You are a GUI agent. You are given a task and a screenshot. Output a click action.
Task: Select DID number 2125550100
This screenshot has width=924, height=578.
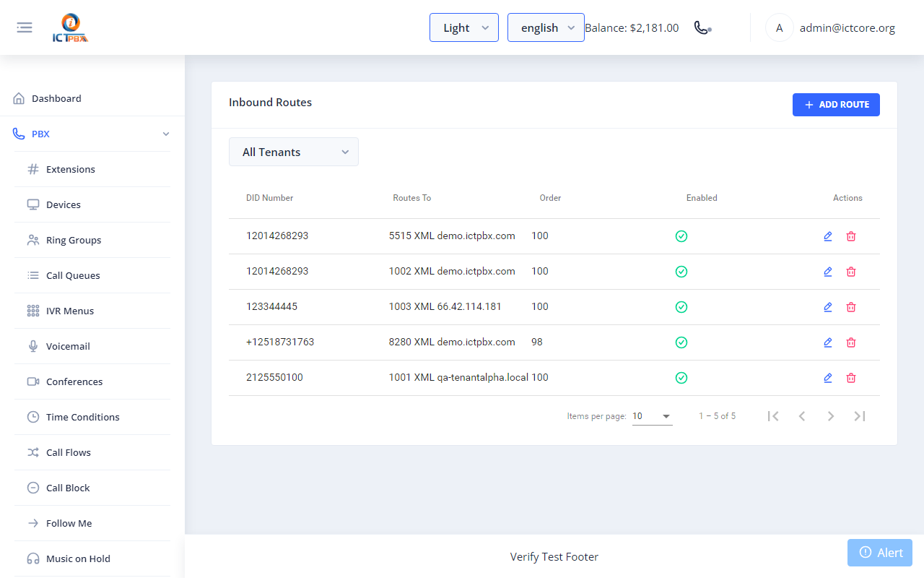tap(274, 377)
